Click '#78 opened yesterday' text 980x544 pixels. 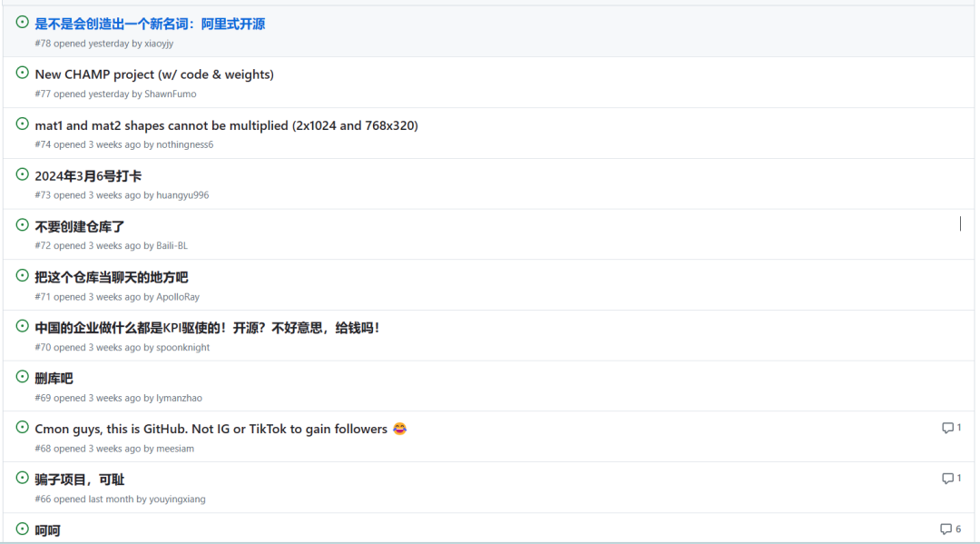pyautogui.click(x=82, y=44)
